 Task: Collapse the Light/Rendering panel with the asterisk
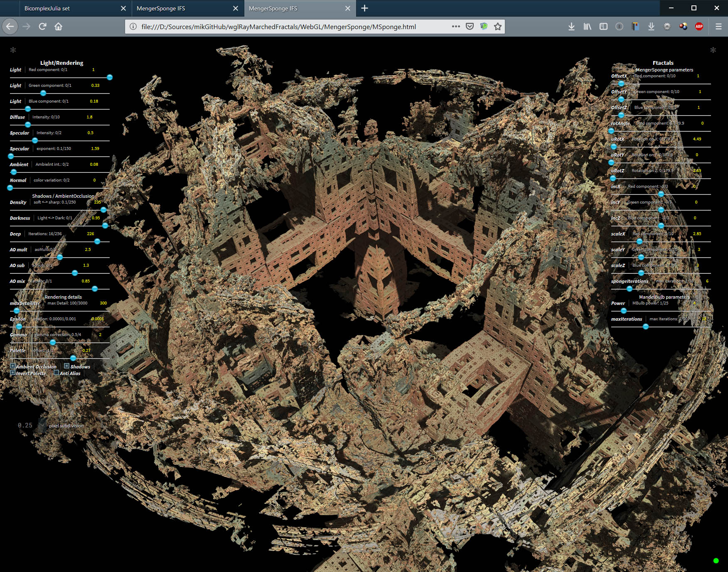tap(13, 50)
